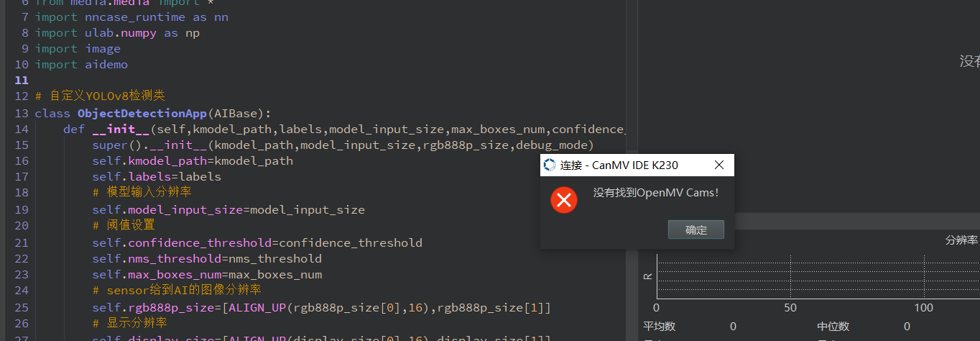
Task: Click ALIGN_UP call on line 25
Action: click(257, 308)
